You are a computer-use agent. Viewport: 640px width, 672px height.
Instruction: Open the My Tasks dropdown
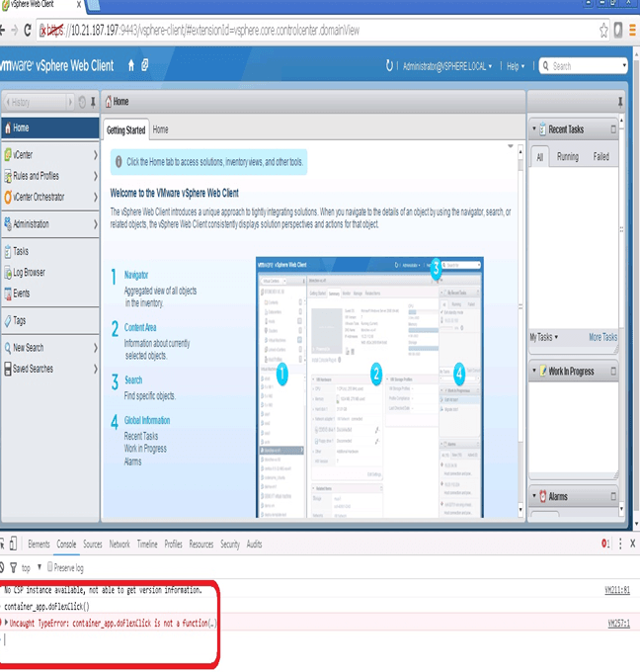(x=543, y=337)
